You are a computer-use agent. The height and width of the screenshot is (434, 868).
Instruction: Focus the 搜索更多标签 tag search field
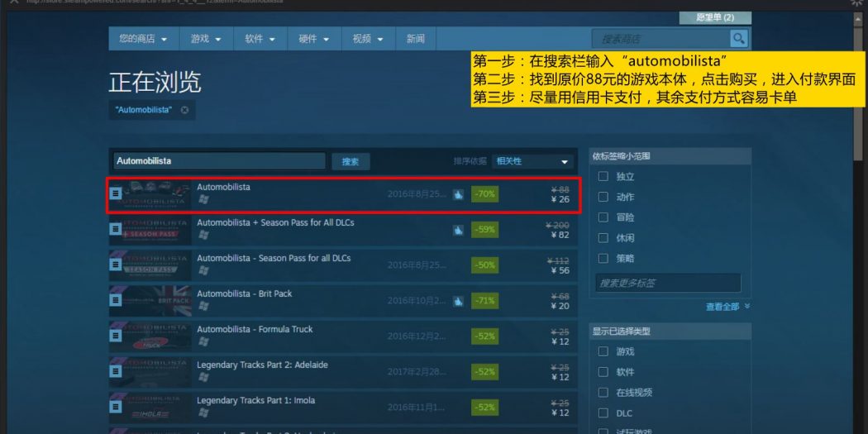(668, 283)
